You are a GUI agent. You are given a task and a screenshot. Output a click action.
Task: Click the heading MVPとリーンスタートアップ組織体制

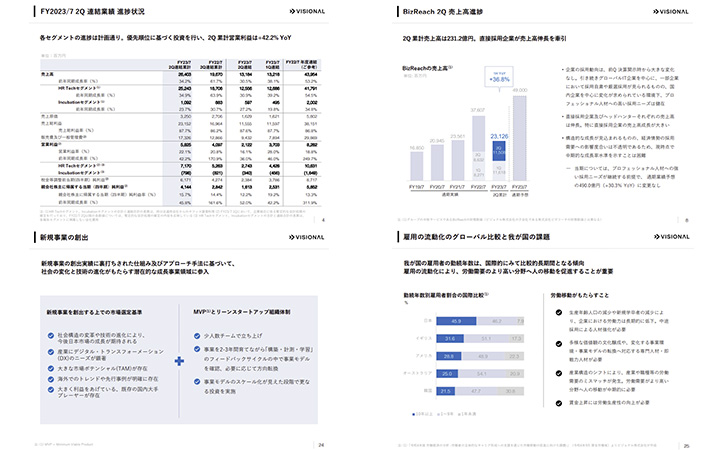(x=242, y=312)
